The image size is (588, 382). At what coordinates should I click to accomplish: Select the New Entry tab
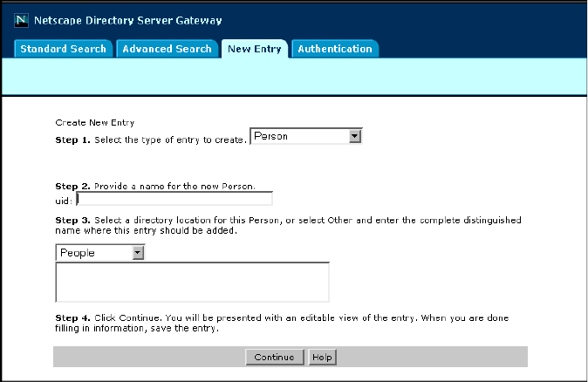(255, 49)
